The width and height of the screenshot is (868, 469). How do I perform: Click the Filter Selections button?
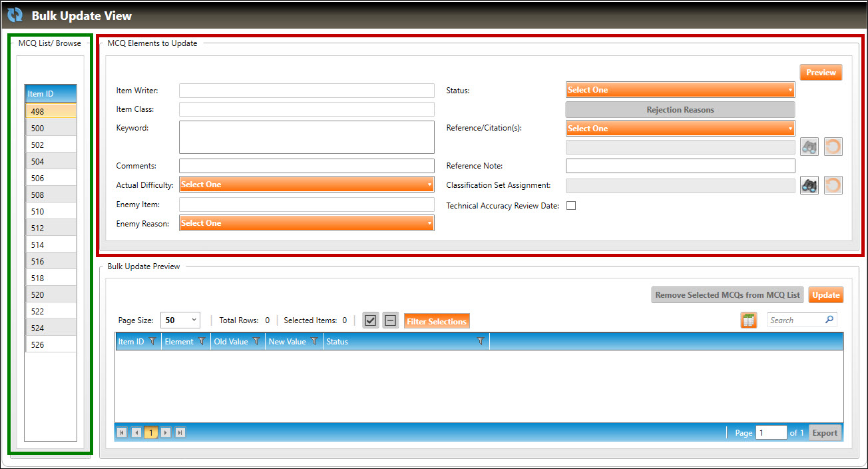[x=436, y=321]
